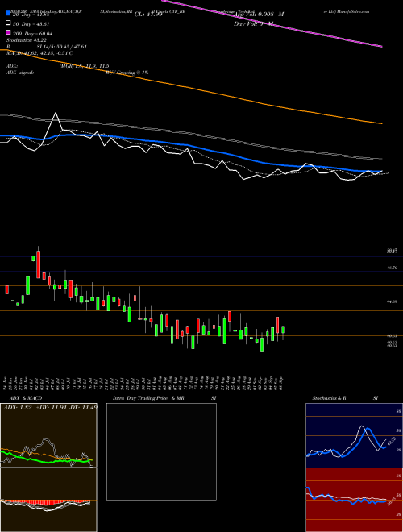The height and width of the screenshot is (532, 403).
Task: Click the ADX: 1.82 +DY -DY readout
Action: click(50, 408)
